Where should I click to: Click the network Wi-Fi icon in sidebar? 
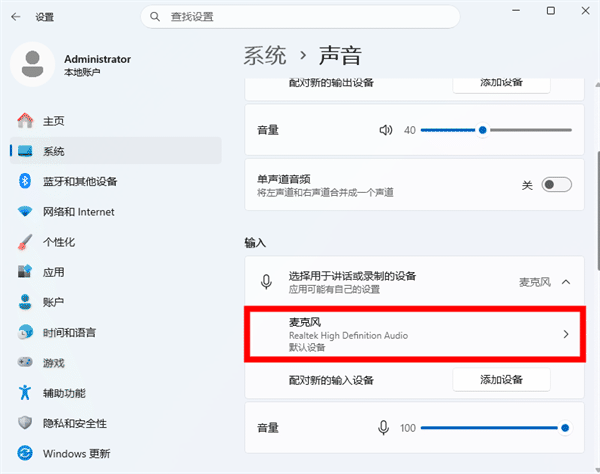25,212
